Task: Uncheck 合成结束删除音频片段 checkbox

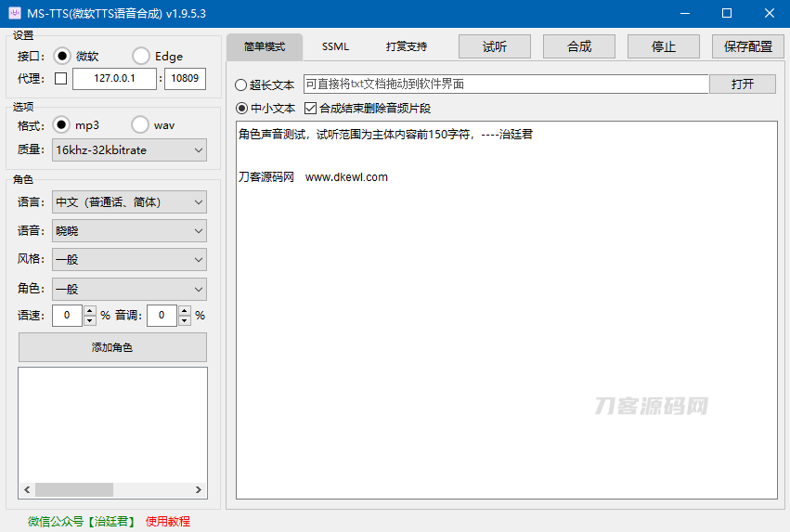Action: (x=311, y=108)
